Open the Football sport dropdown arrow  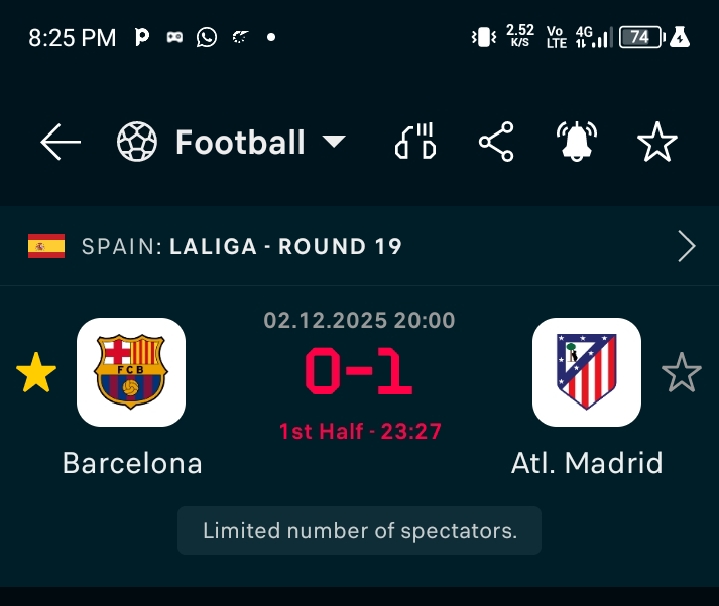coord(334,143)
